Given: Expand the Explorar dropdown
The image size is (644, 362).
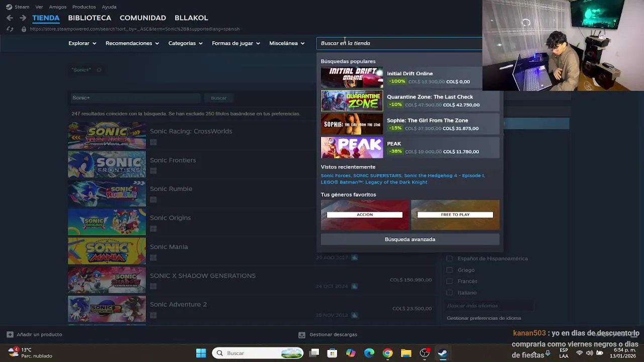Looking at the screenshot, I should (x=82, y=43).
